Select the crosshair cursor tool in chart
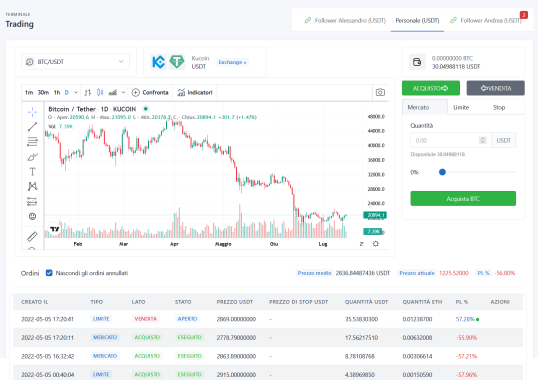This screenshot has height=380, width=538. [32, 112]
